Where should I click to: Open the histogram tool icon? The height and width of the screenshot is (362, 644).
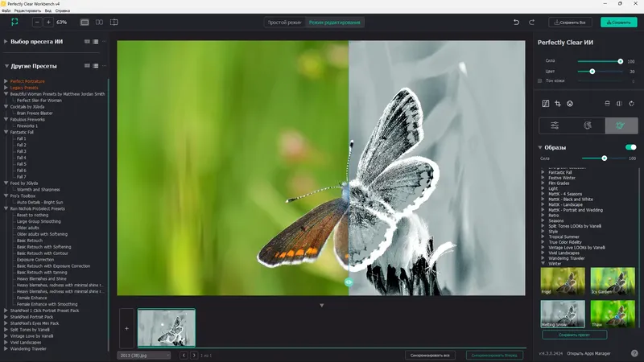(x=546, y=104)
